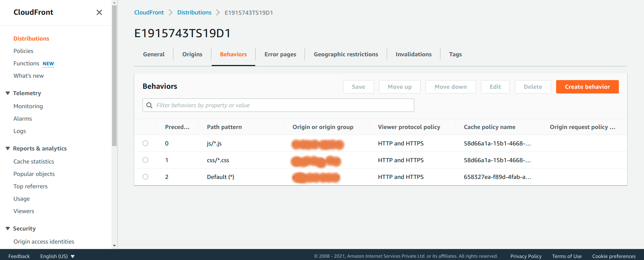Open the English (US) language dropdown
This screenshot has width=644, height=260.
point(57,256)
